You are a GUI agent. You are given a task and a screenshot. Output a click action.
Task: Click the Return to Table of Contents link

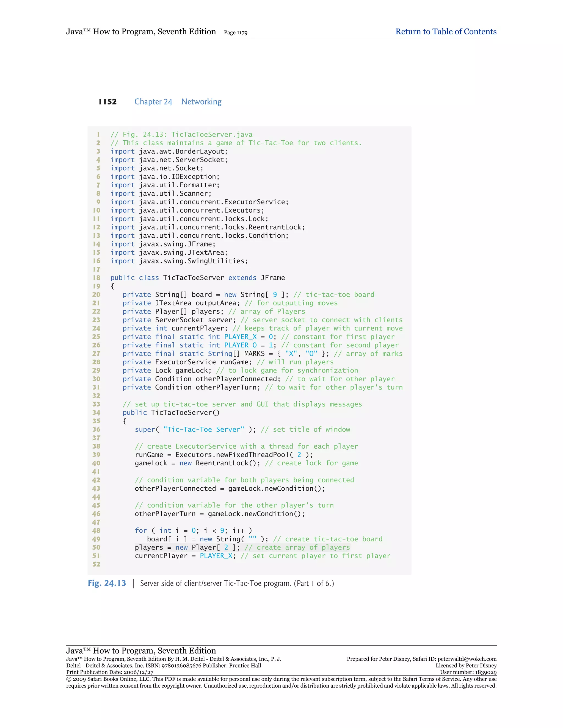click(x=446, y=32)
